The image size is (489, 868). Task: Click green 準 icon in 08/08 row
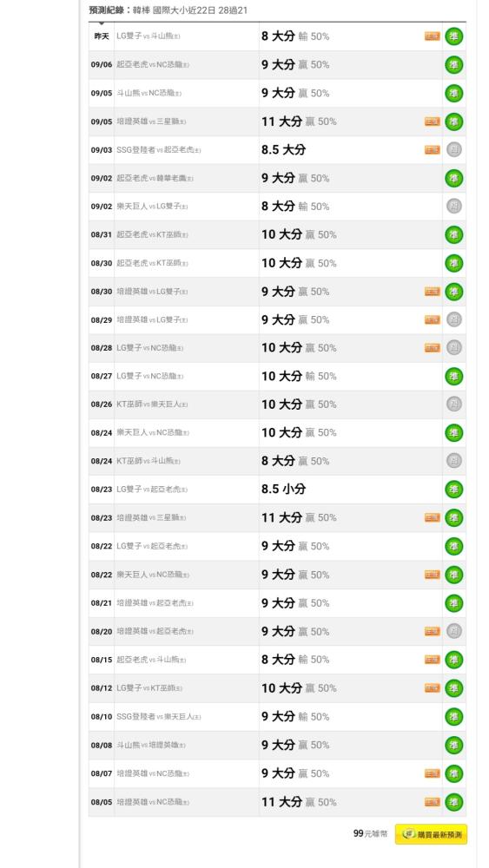pos(453,745)
